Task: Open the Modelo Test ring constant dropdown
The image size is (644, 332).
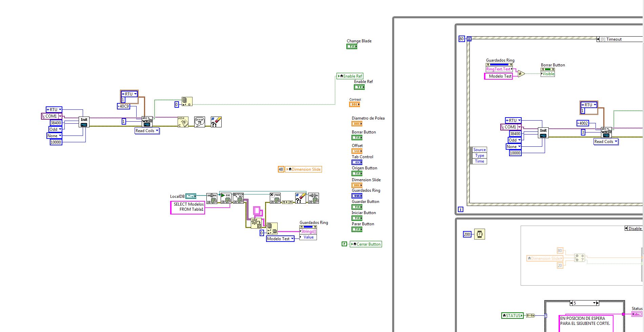Action: (292, 239)
